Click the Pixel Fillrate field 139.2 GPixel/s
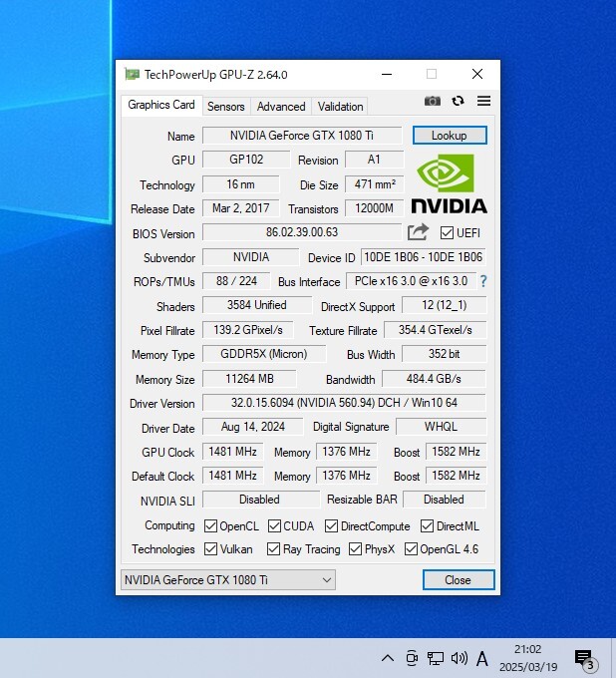Image resolution: width=616 pixels, height=678 pixels. [248, 330]
